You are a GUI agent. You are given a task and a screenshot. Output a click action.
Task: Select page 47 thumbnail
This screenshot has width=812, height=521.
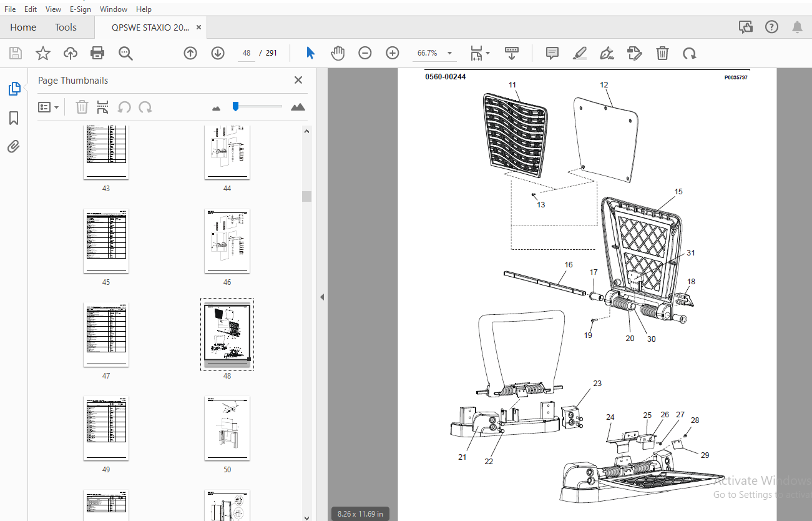point(106,335)
